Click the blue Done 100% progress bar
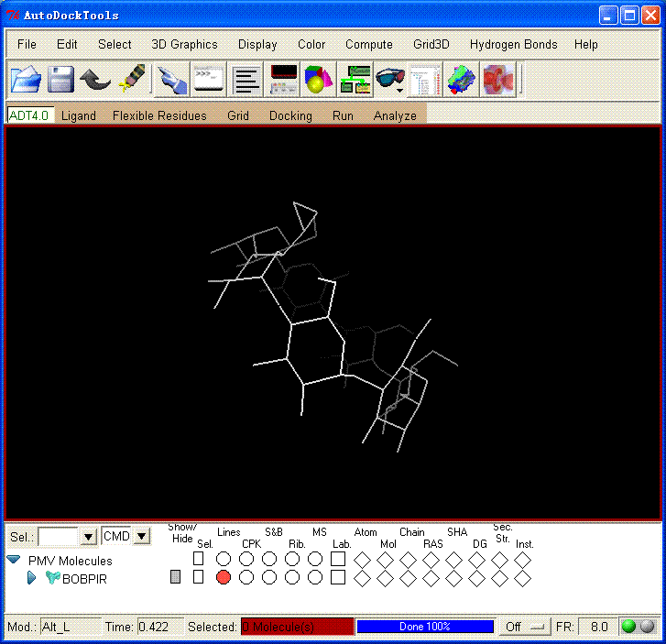This screenshot has width=666, height=644. point(425,627)
